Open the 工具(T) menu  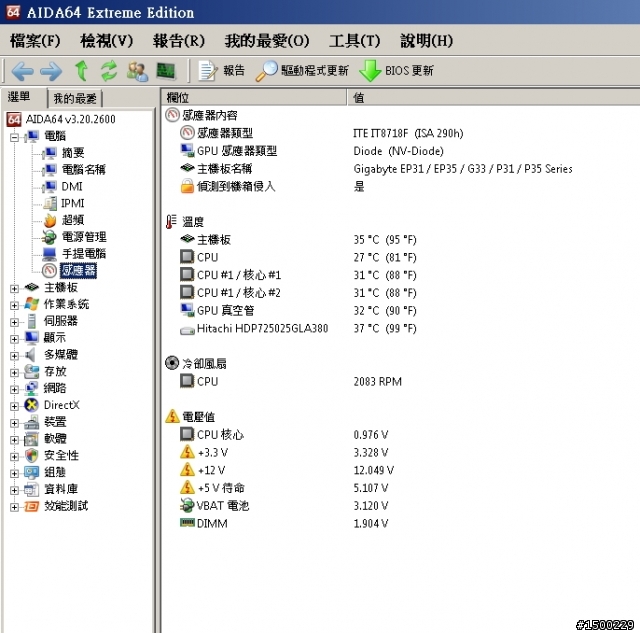coord(355,40)
